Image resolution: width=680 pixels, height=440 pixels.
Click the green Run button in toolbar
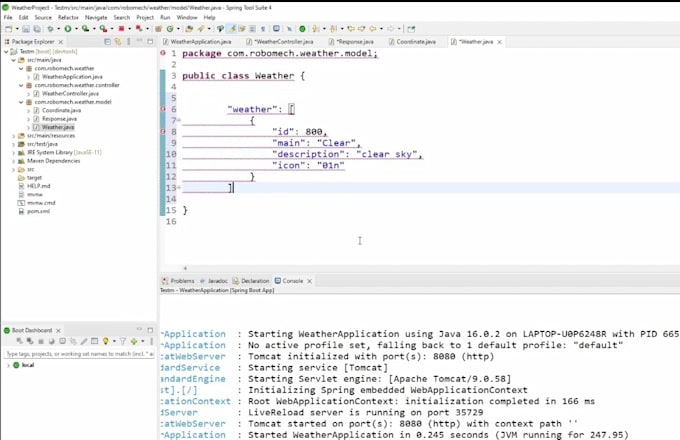tap(70, 29)
